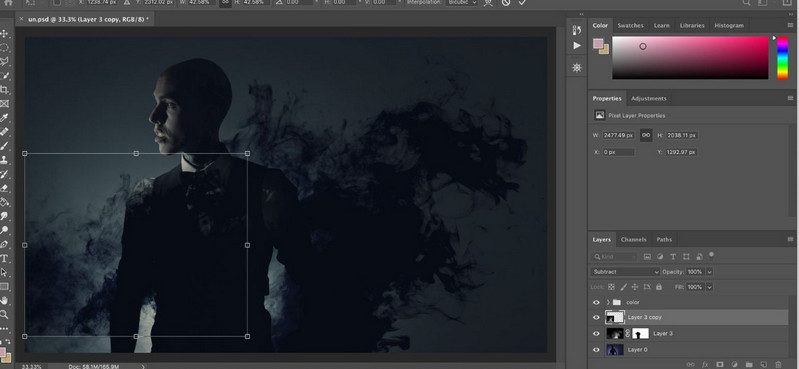This screenshot has height=369, width=799.
Task: Cancel the transform with the circle-slash icon
Action: click(x=505, y=3)
